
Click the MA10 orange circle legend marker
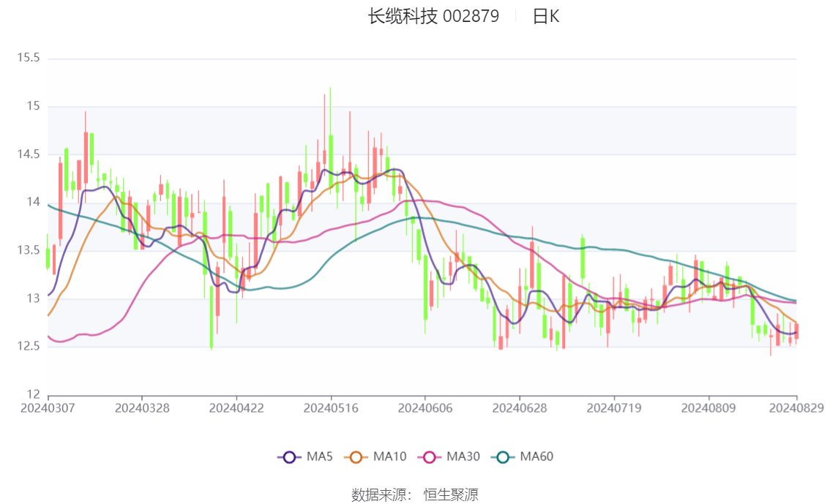click(356, 457)
